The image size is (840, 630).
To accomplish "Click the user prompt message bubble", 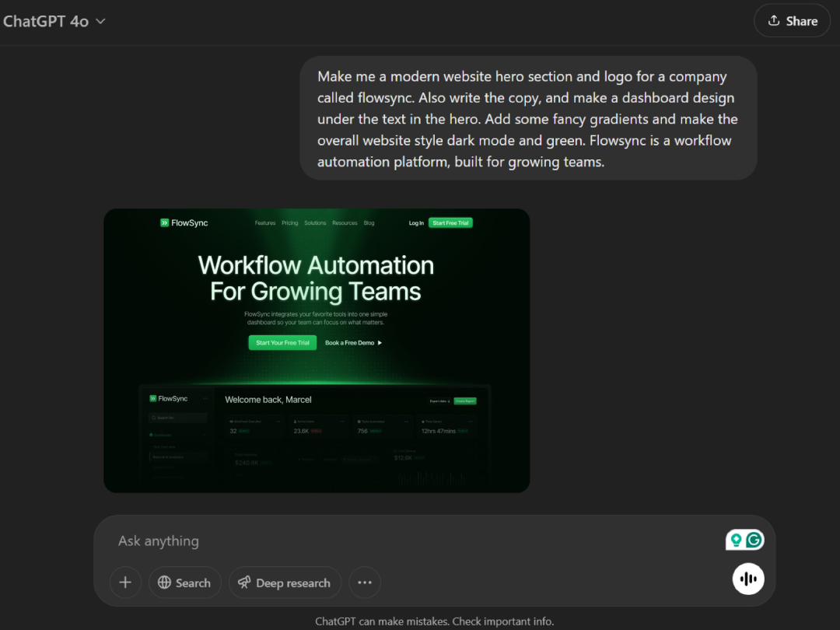I will 528,118.
